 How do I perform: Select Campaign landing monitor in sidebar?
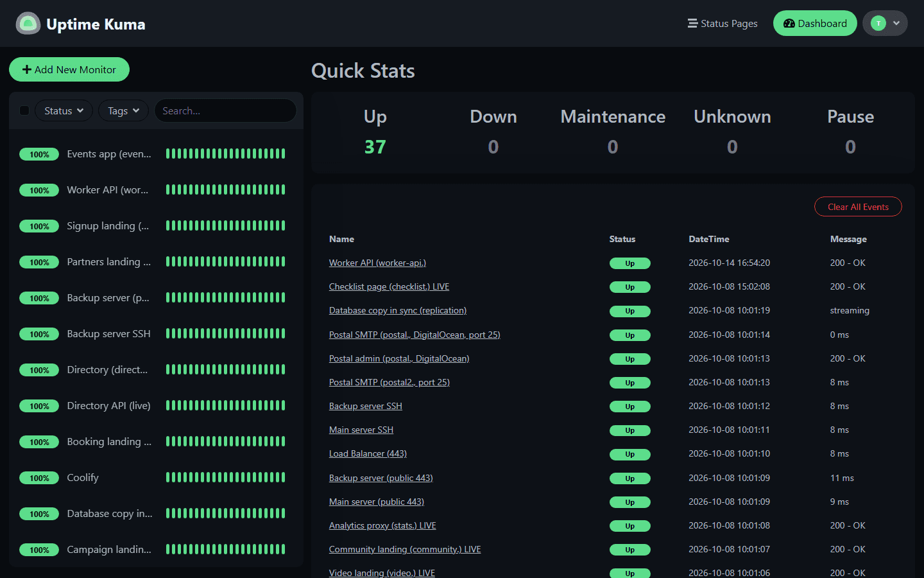tap(156, 550)
